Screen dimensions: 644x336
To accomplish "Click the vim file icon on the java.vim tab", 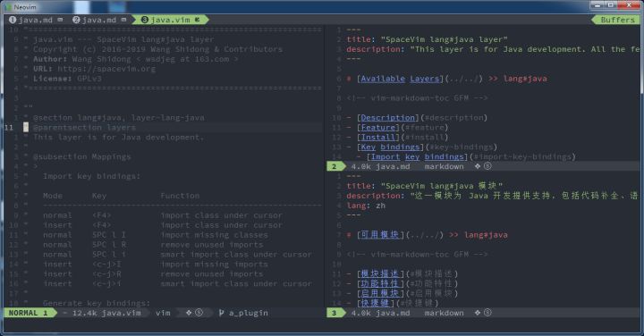I will click(x=197, y=20).
